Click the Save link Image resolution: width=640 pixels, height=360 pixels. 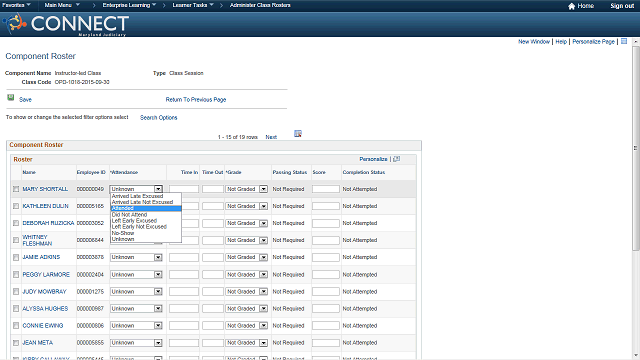point(25,100)
